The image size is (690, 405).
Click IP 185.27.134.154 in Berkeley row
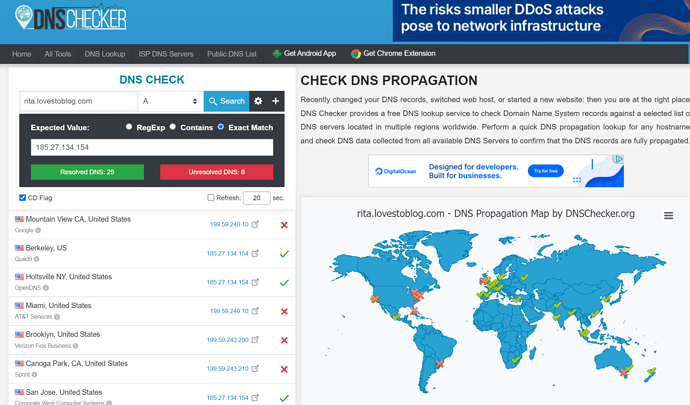pyautogui.click(x=228, y=254)
